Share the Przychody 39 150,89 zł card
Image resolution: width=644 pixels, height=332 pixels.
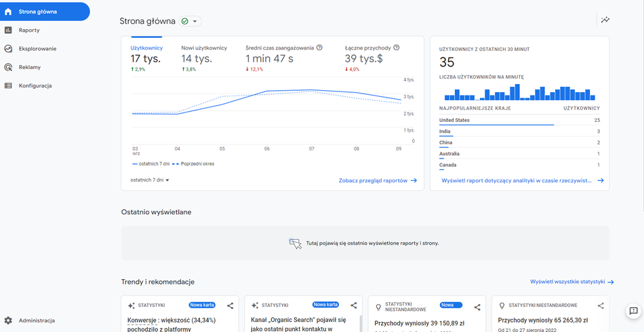[477, 307]
